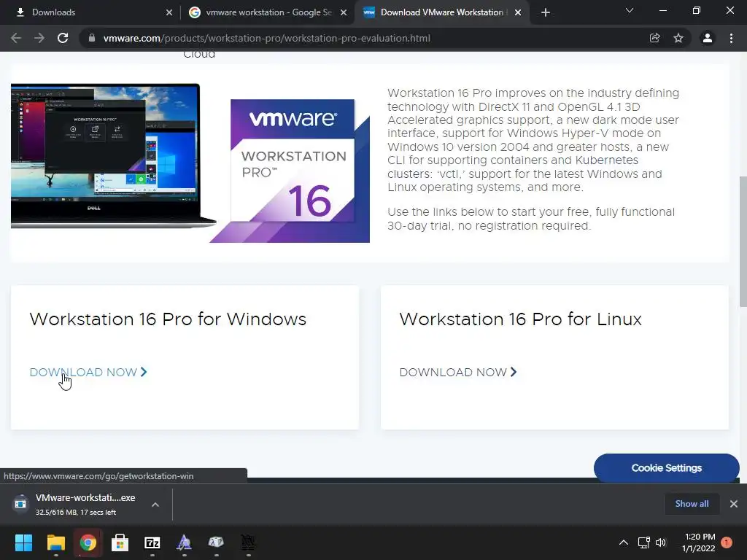Viewport: 747px width, 560px height.
Task: Share this page via share icon
Action: 655,38
